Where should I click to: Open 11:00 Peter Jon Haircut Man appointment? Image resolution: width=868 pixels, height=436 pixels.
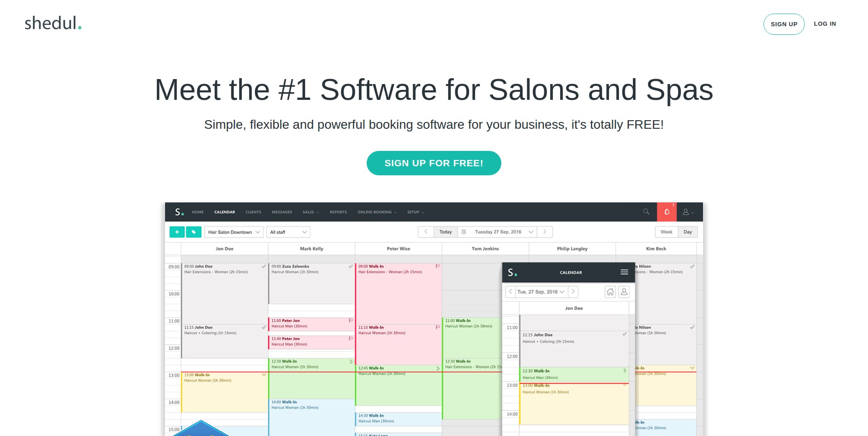coord(311,324)
